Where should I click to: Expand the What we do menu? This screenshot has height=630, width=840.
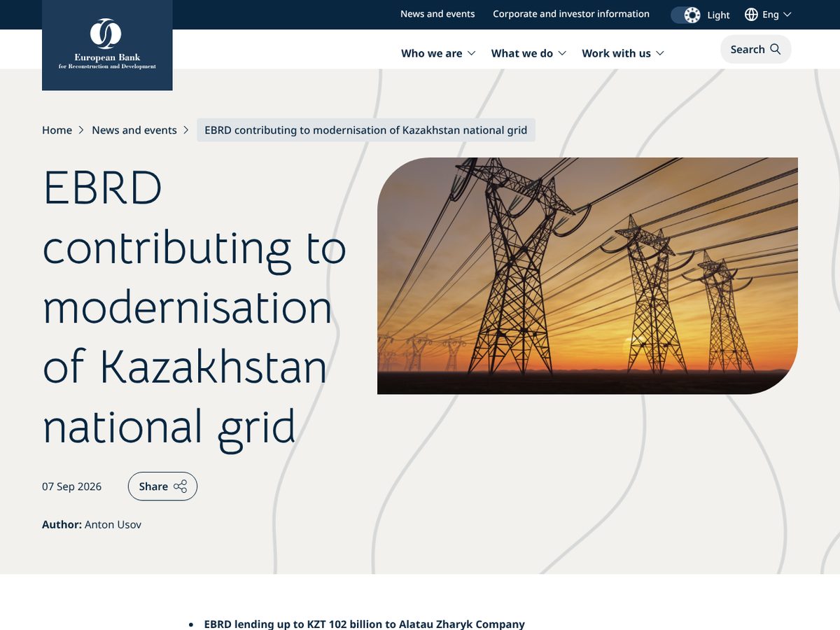point(528,53)
